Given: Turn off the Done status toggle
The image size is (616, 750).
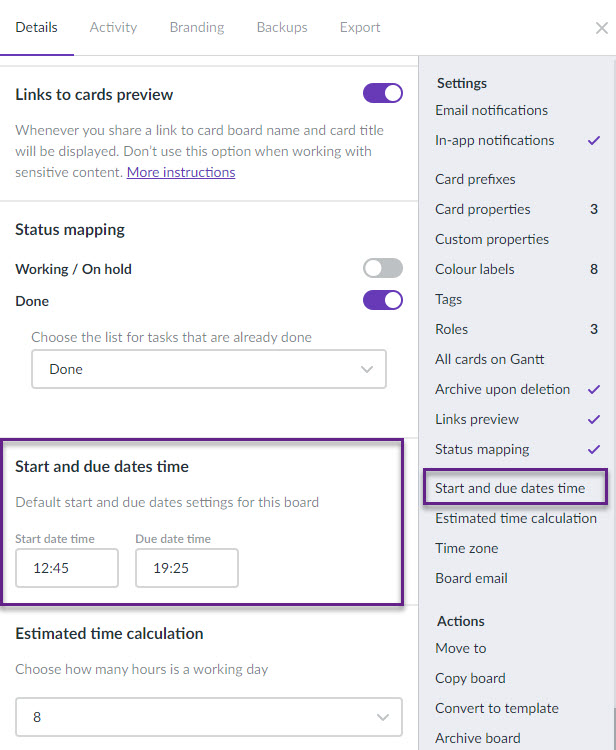Looking at the screenshot, I should [383, 300].
